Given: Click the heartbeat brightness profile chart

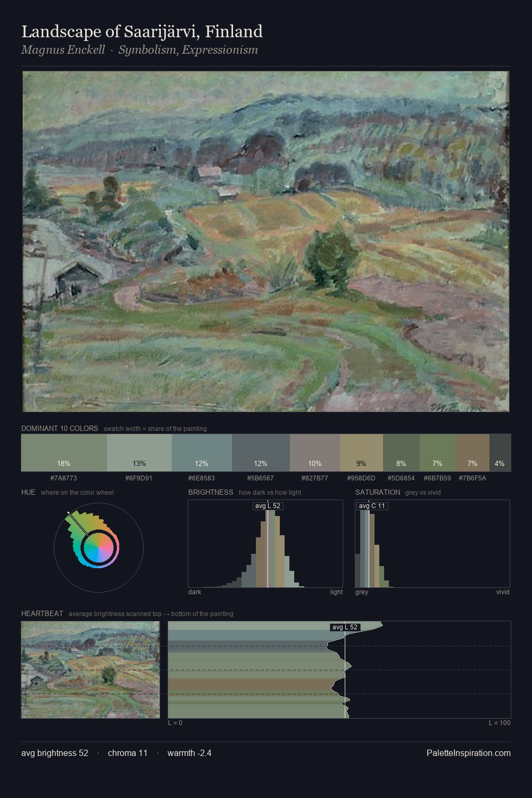Looking at the screenshot, I should pos(339,670).
